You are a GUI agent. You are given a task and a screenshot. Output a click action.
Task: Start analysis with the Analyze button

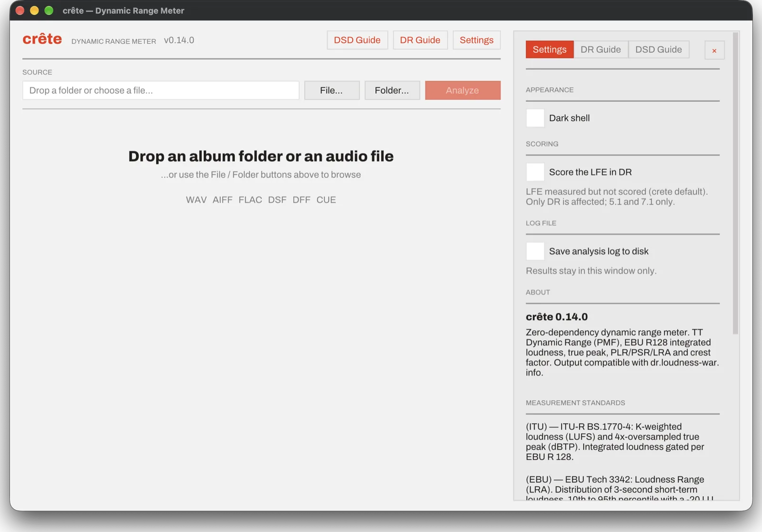tap(462, 90)
